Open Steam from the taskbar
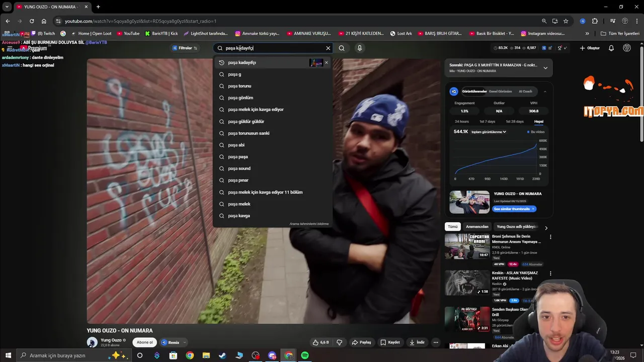The height and width of the screenshot is (362, 644). pos(222,355)
